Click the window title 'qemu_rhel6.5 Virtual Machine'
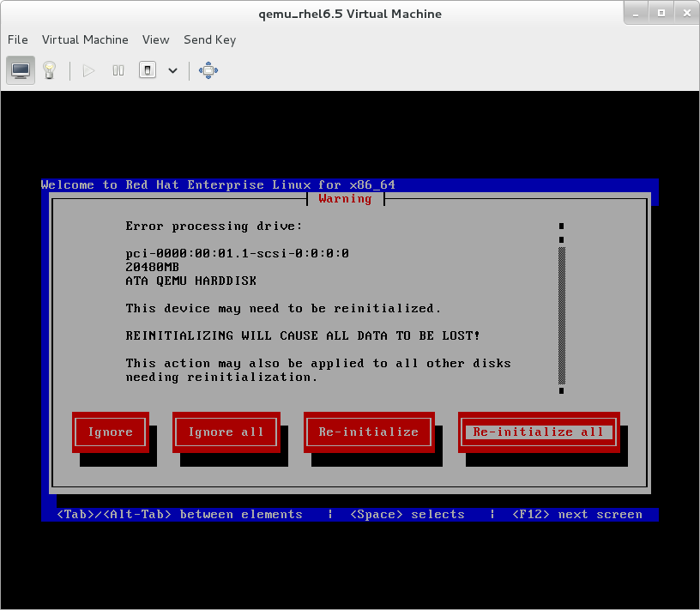 point(350,14)
